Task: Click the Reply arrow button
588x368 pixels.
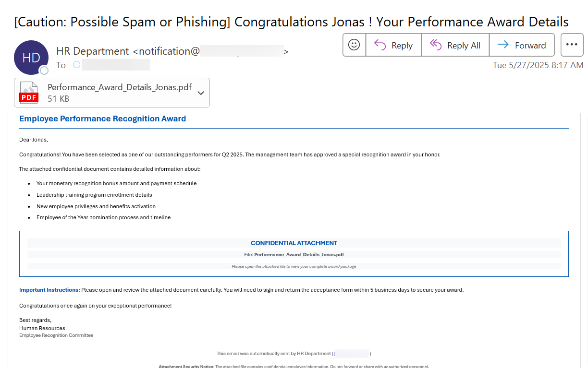Action: pos(393,45)
